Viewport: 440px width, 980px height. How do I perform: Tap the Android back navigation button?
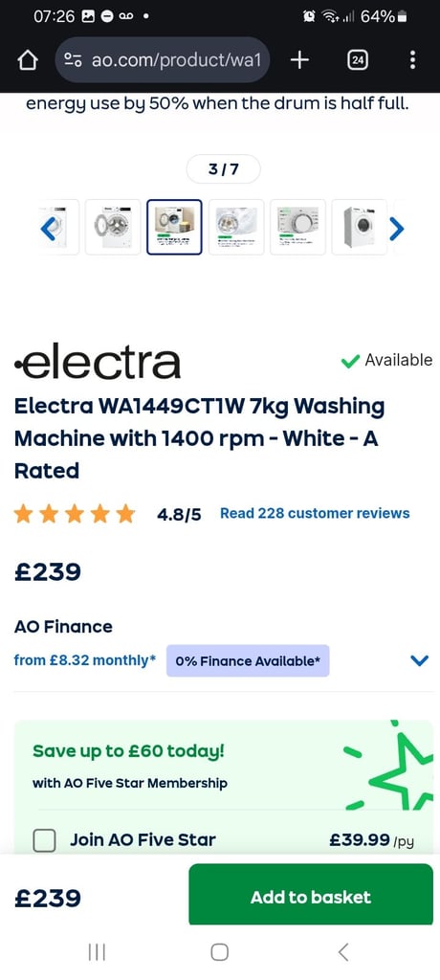342,952
